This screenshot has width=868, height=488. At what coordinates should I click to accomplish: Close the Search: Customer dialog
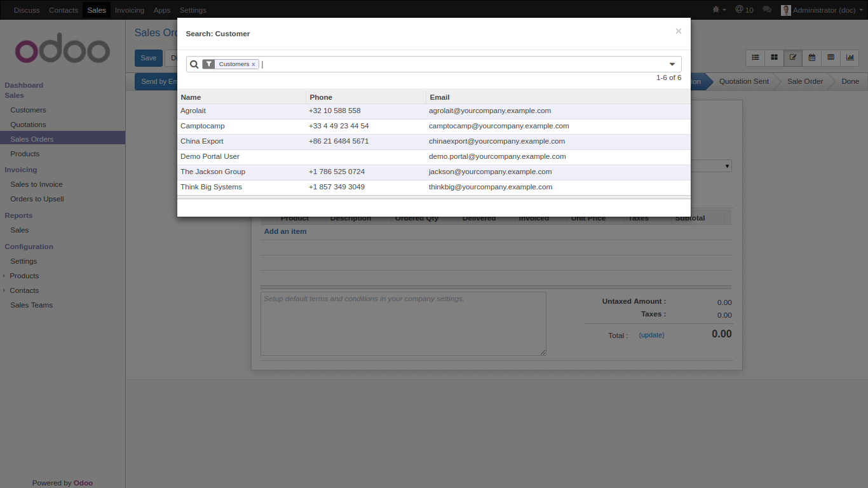679,31
